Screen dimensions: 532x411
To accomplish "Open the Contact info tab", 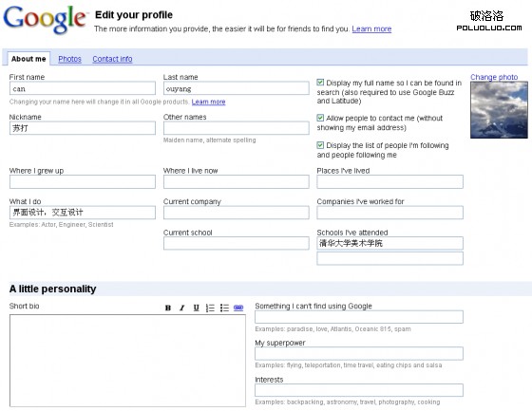I will [x=112, y=59].
